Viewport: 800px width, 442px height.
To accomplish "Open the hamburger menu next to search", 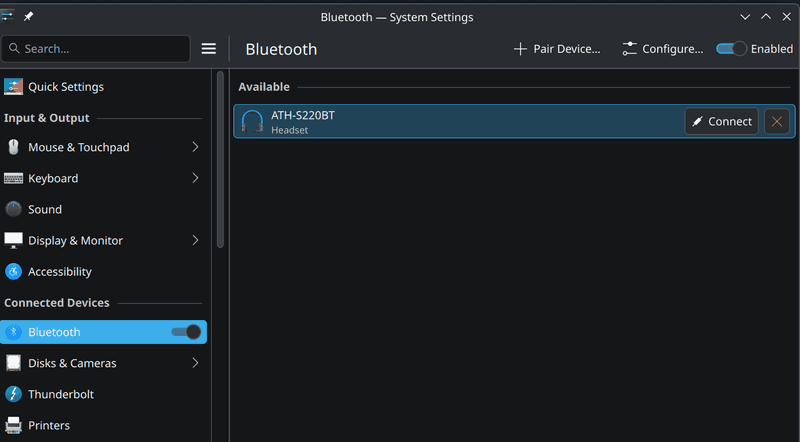I will click(209, 48).
